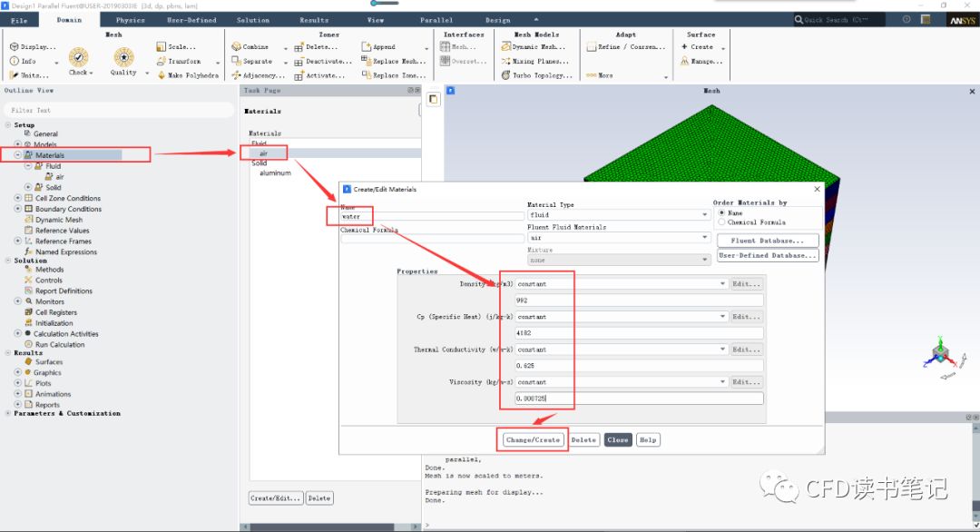
Task: Open Turbo Topology dialog
Action: click(x=537, y=75)
